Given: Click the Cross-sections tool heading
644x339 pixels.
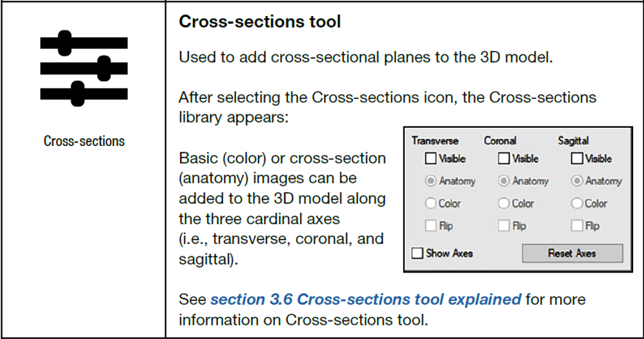Looking at the screenshot, I should [x=259, y=22].
